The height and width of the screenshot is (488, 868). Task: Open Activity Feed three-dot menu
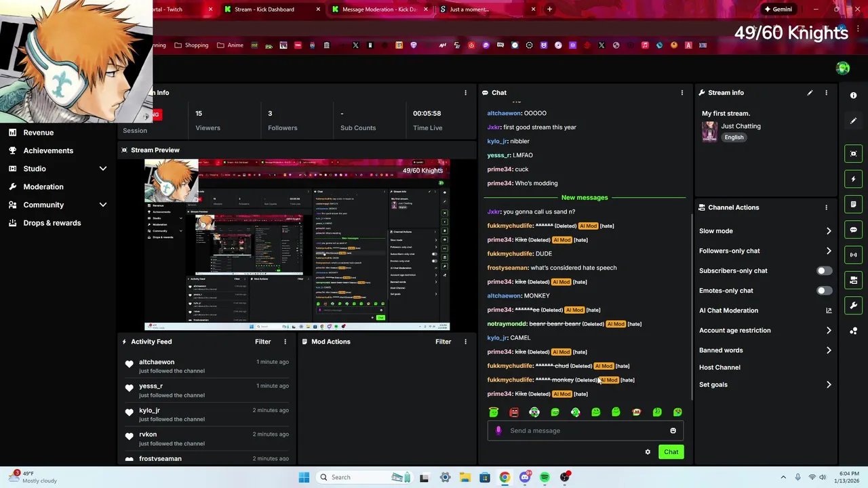[x=285, y=342]
